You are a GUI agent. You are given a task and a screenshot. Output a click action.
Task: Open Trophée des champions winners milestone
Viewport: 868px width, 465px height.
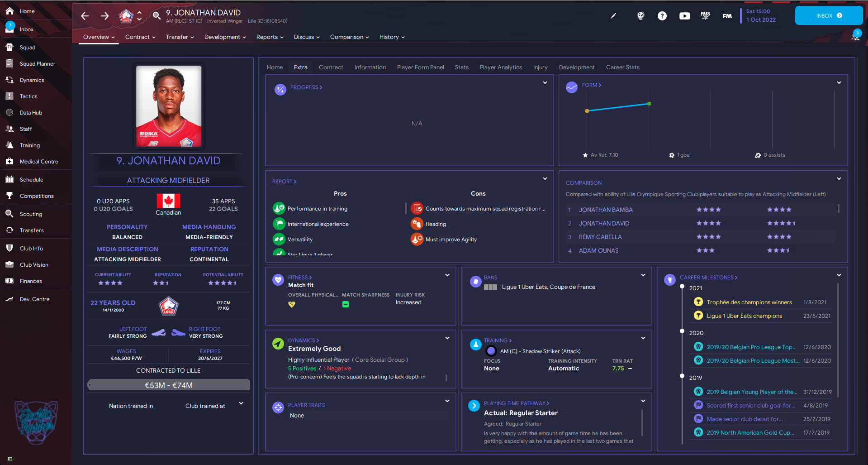coord(749,302)
